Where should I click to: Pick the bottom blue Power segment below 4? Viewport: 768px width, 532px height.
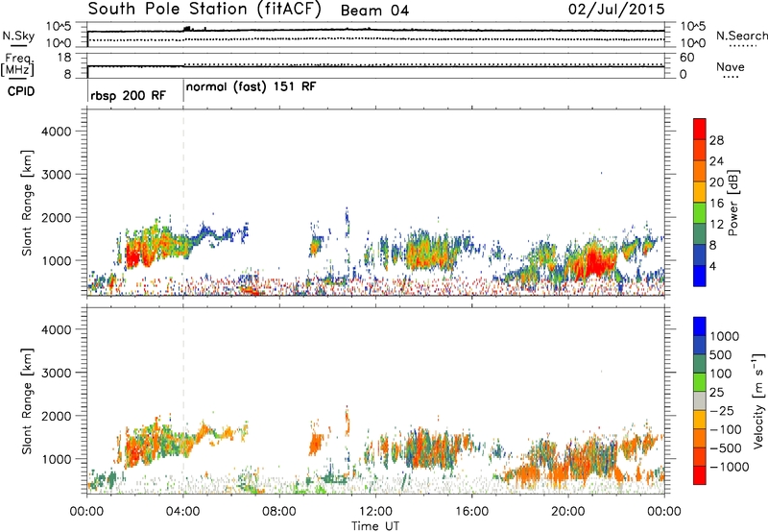(700, 276)
